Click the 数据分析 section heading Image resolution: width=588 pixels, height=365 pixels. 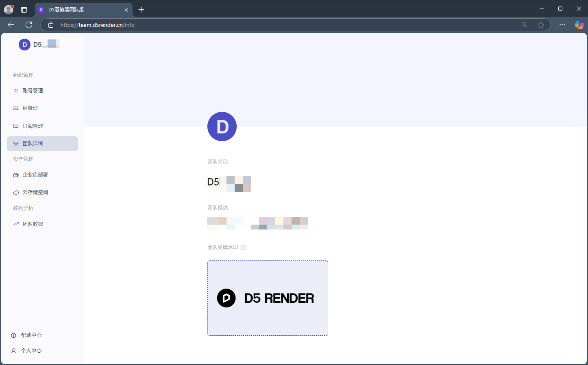(23, 208)
